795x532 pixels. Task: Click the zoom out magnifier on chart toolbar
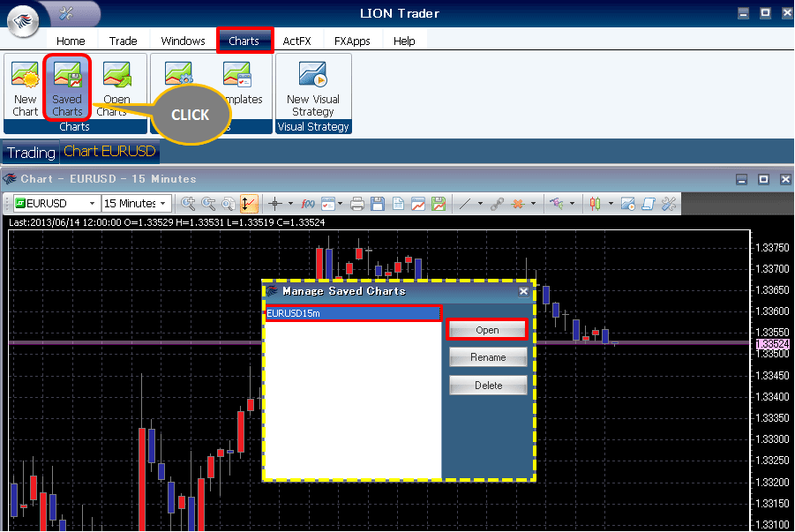[208, 204]
